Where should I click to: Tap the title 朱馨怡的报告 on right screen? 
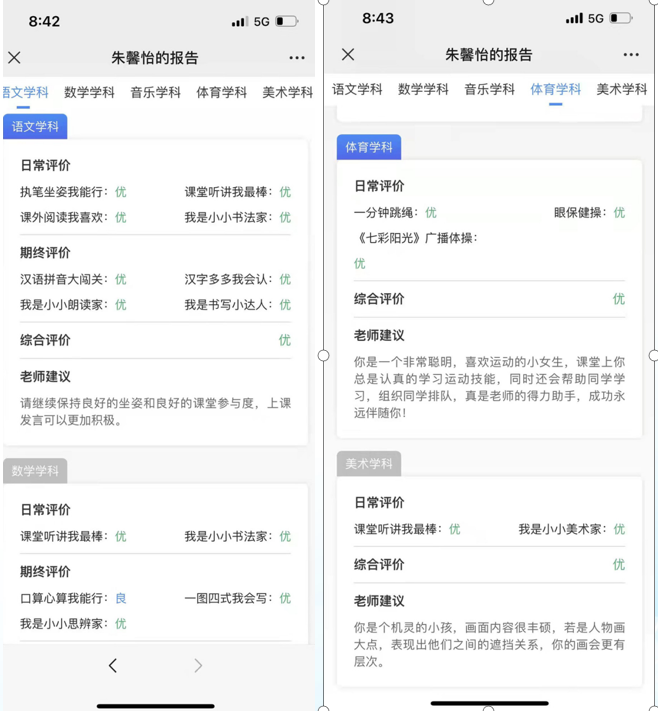pos(488,54)
